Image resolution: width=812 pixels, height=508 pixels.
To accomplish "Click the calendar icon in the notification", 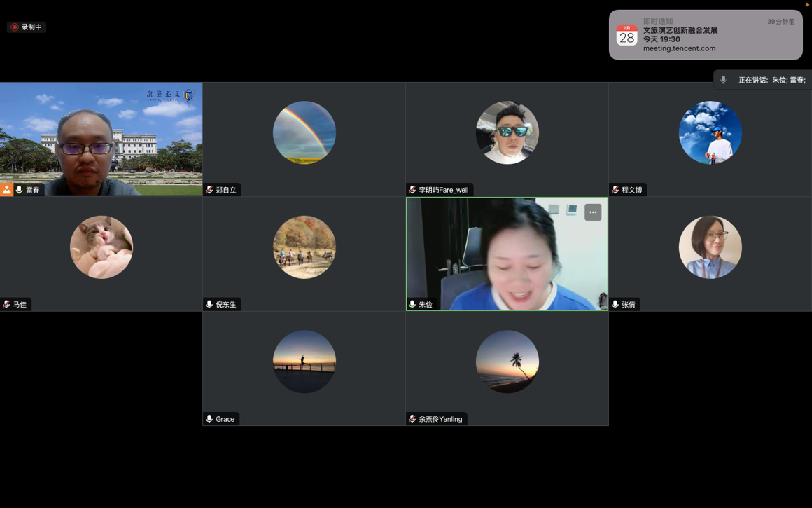I will [x=626, y=35].
